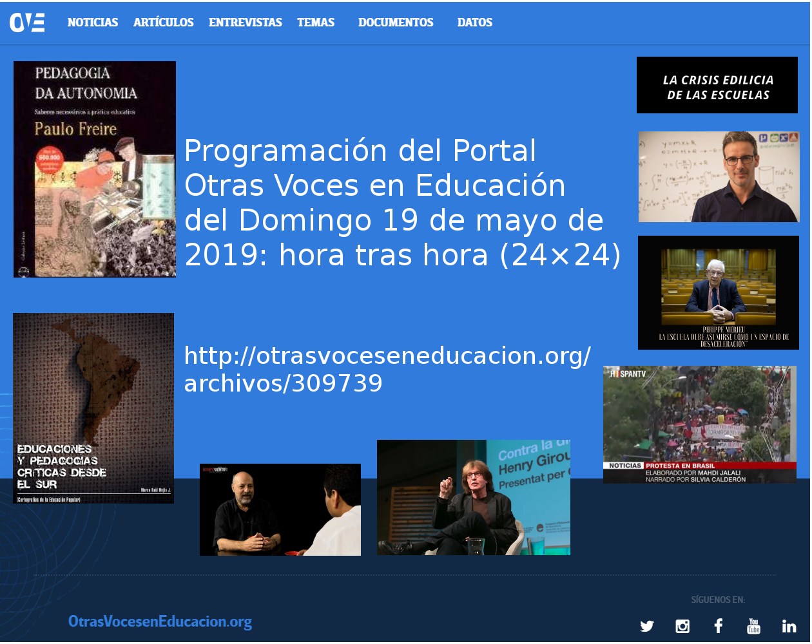
Task: Go to the Artículos menu section
Action: (x=164, y=23)
